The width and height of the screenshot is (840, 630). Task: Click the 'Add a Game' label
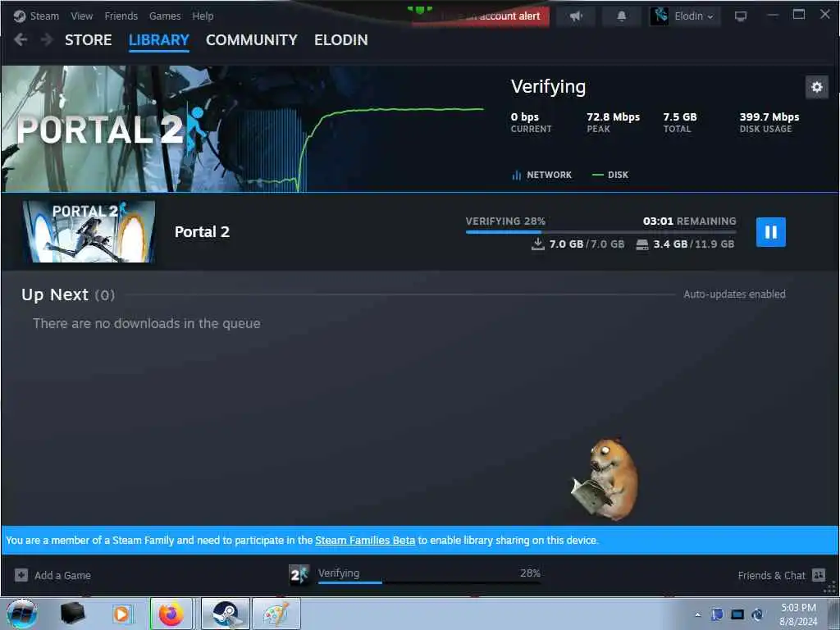[x=62, y=575]
